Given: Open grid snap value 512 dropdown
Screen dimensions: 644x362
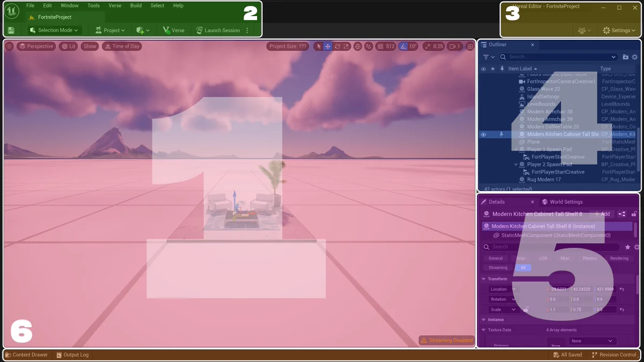Looking at the screenshot, I should pyautogui.click(x=391, y=46).
